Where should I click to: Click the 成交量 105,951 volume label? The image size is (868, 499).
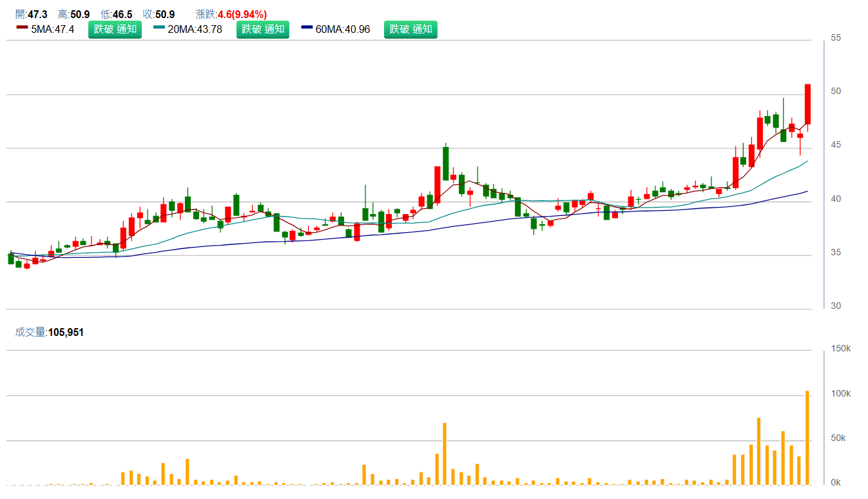50,332
